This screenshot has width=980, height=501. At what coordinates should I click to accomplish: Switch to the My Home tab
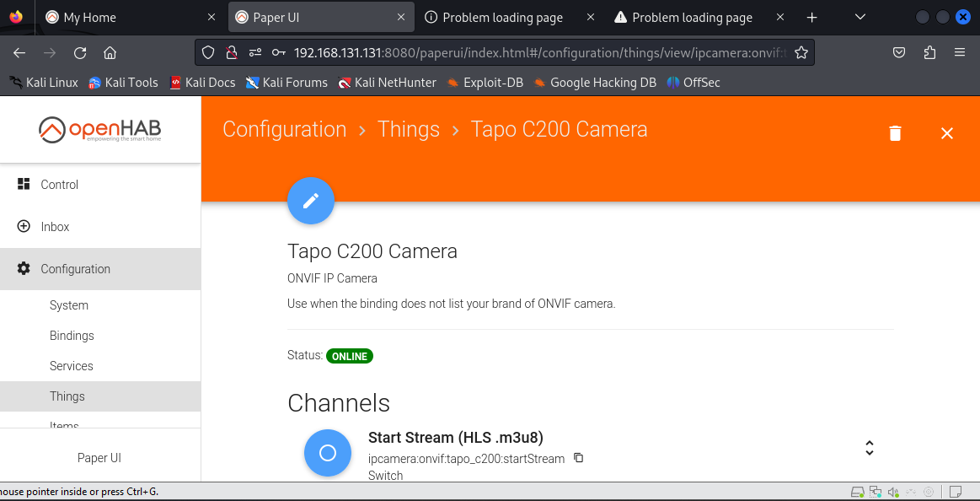pos(126,17)
